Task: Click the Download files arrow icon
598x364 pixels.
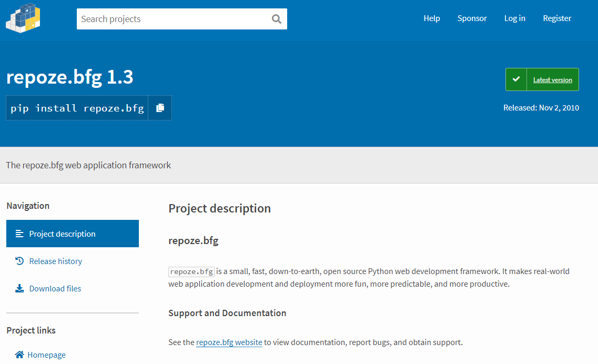Action: pyautogui.click(x=19, y=288)
